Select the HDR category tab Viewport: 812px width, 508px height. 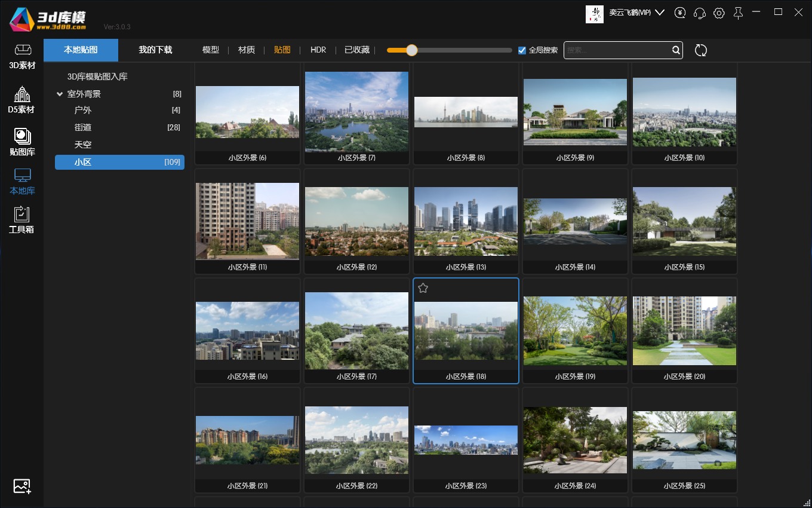[318, 50]
